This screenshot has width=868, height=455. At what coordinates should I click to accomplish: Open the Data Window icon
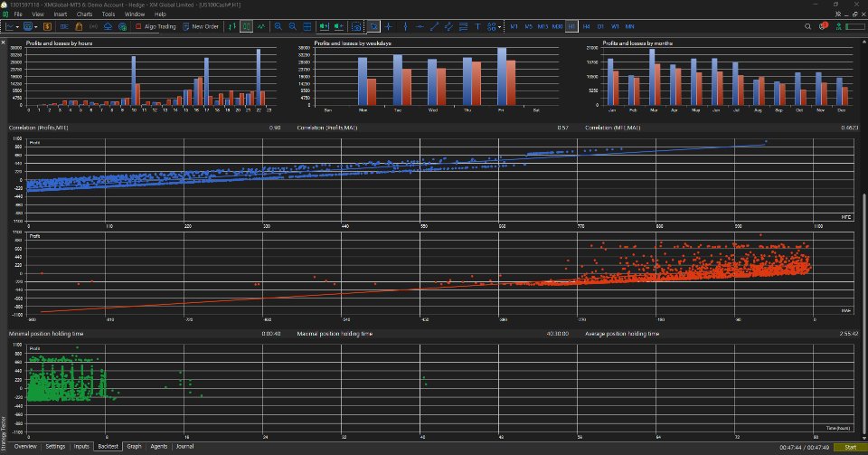point(64,26)
